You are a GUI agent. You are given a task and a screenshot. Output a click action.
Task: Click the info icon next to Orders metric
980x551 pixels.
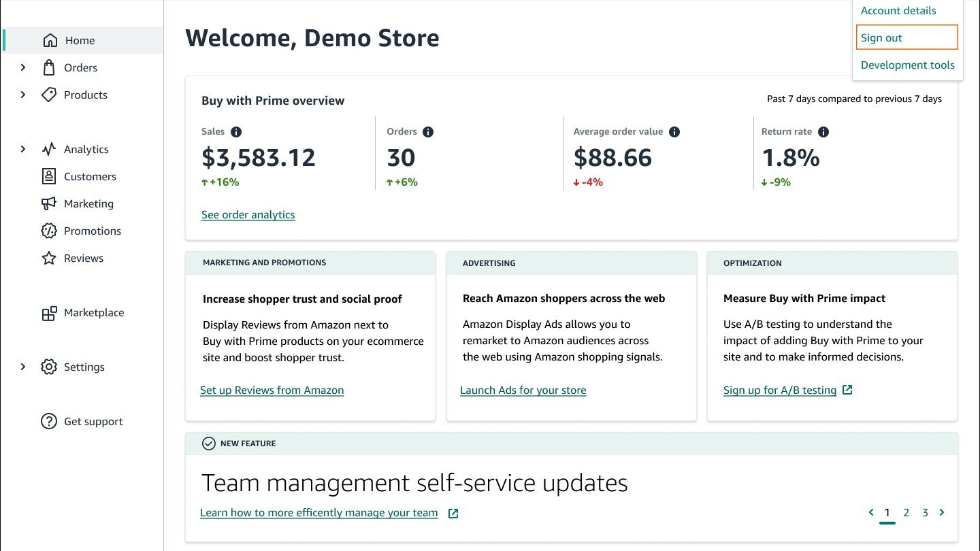pos(428,132)
